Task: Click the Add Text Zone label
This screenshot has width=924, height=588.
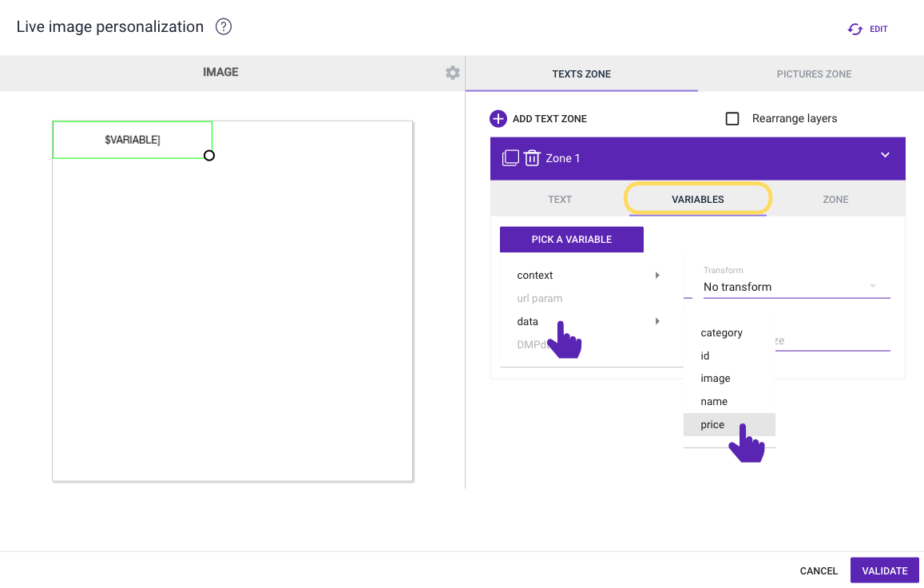Action: pyautogui.click(x=549, y=118)
